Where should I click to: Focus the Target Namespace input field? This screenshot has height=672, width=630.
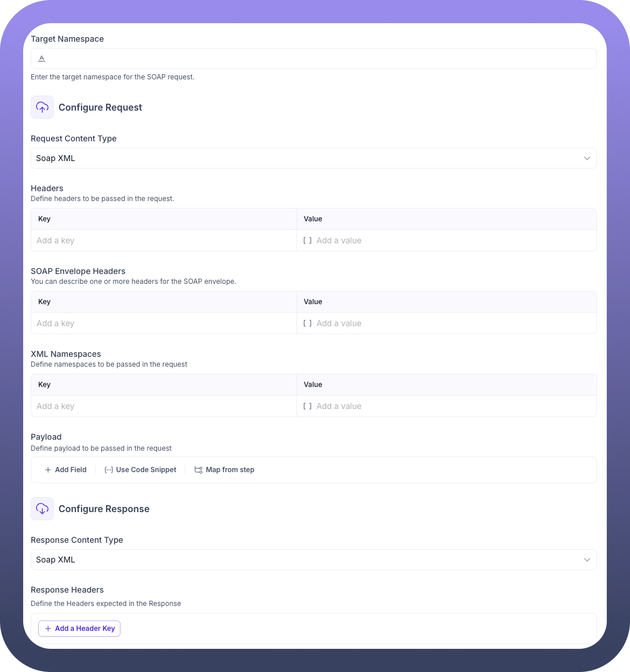[x=318, y=59]
